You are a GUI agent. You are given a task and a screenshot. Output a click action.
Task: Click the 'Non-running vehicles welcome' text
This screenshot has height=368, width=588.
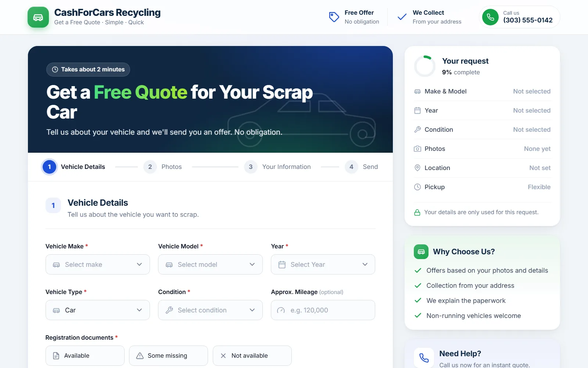click(x=474, y=316)
